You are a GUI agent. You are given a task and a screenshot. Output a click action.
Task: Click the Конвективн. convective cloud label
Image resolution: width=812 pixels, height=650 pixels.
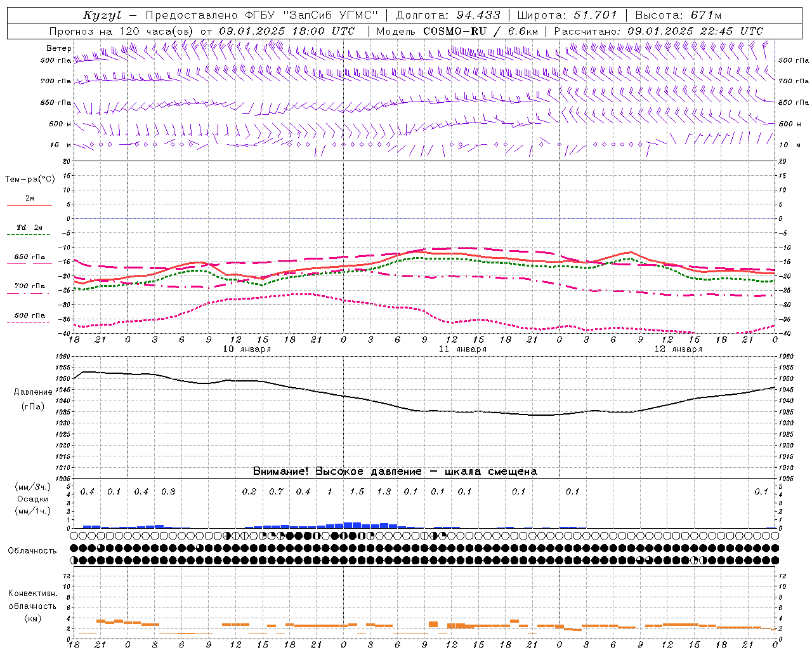32,594
